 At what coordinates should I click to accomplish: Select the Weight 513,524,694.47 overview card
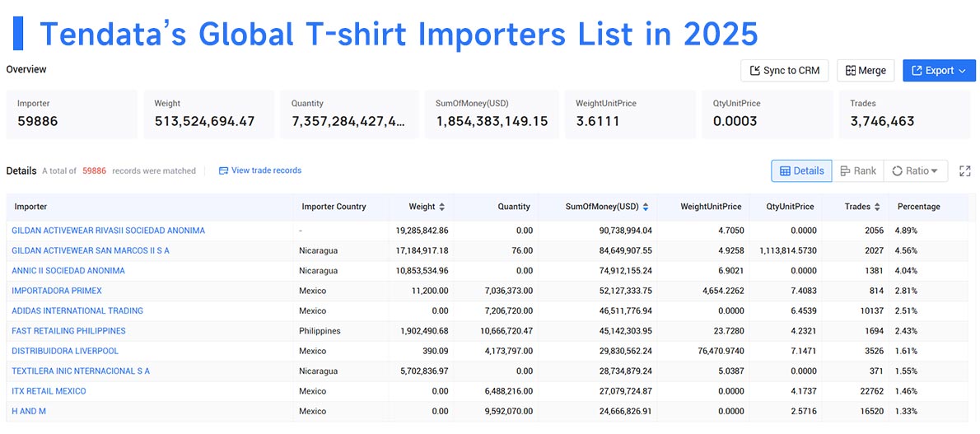click(x=208, y=114)
